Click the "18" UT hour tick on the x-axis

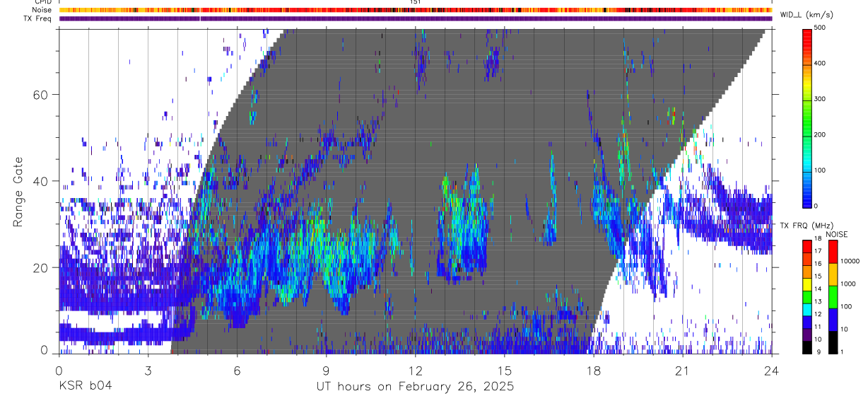point(594,371)
